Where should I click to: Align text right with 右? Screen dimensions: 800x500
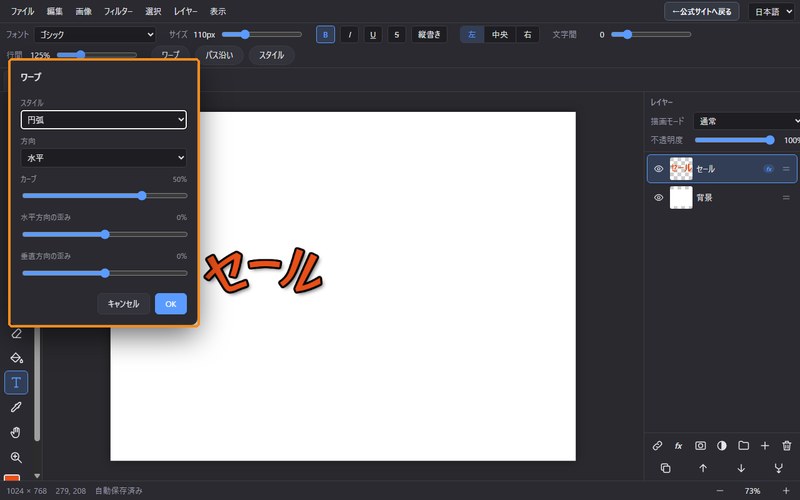coord(528,35)
